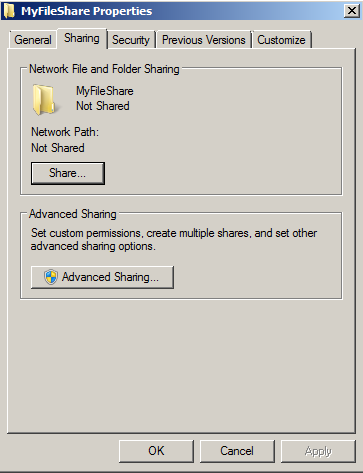Open the Share... dialog button
Screen dimensions: 363x473
(x=68, y=173)
